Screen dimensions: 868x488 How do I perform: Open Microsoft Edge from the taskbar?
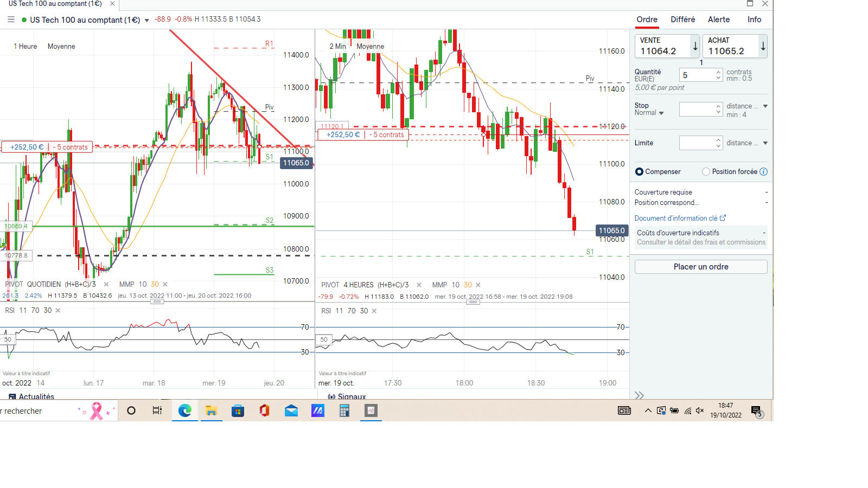pyautogui.click(x=185, y=410)
